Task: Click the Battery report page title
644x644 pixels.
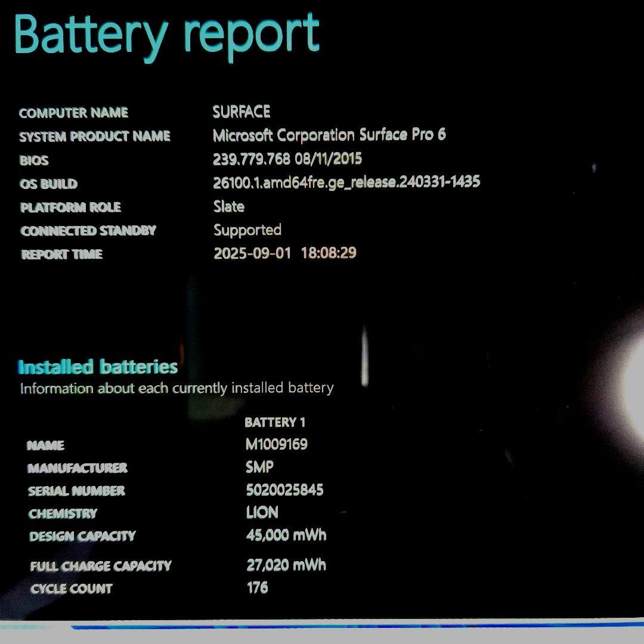Action: point(166,35)
